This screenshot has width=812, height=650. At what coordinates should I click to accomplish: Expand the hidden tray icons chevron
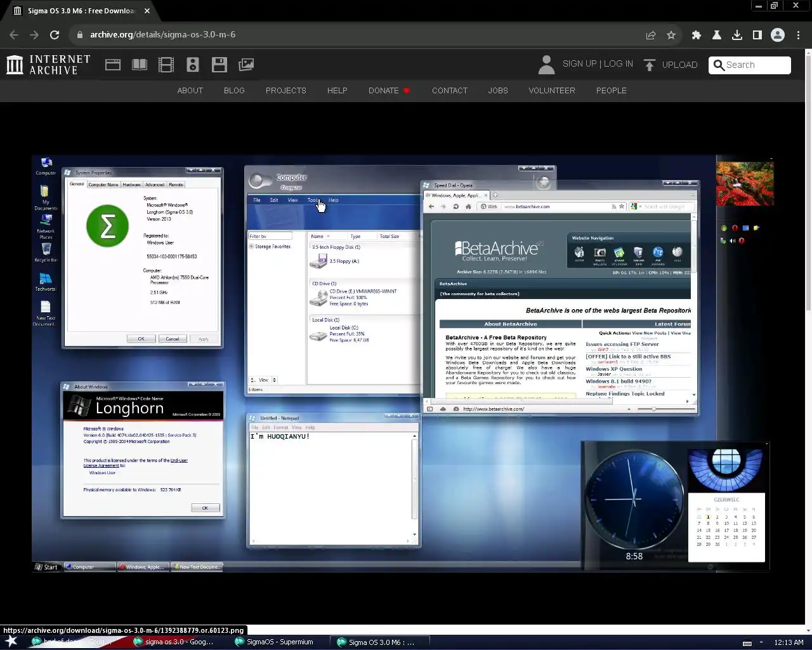(761, 642)
